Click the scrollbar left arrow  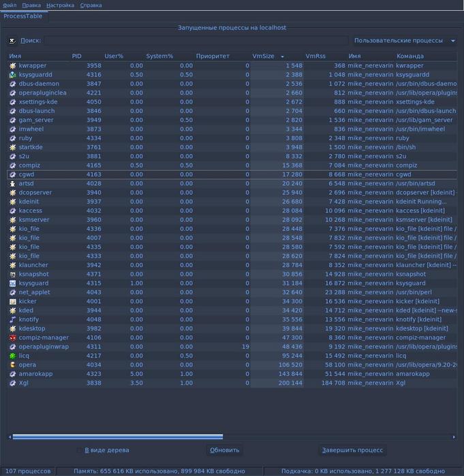coord(10,437)
